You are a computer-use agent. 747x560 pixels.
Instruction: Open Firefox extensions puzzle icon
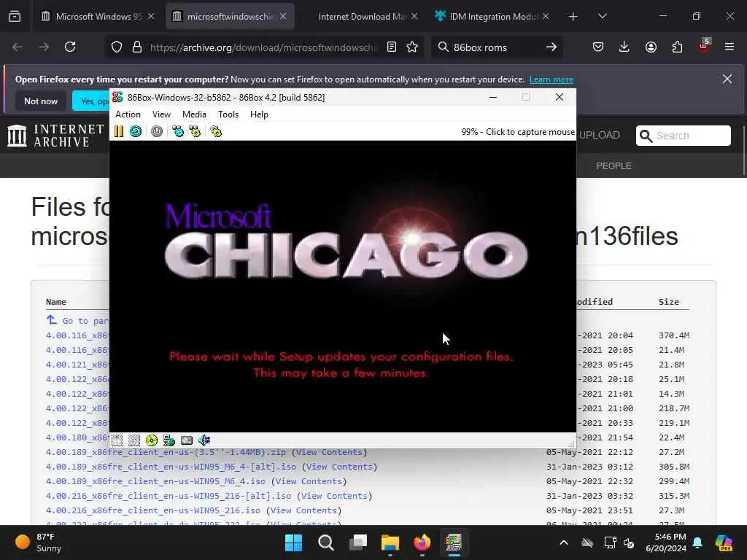pyautogui.click(x=677, y=47)
